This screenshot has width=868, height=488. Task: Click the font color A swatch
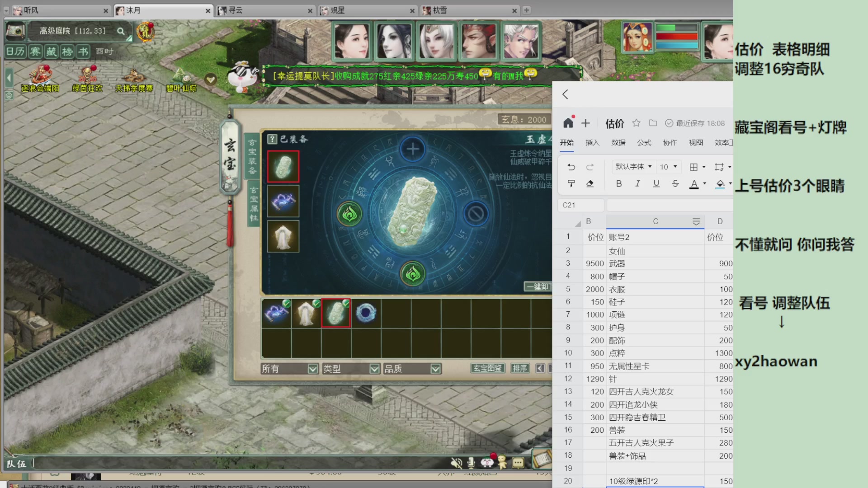tap(693, 184)
